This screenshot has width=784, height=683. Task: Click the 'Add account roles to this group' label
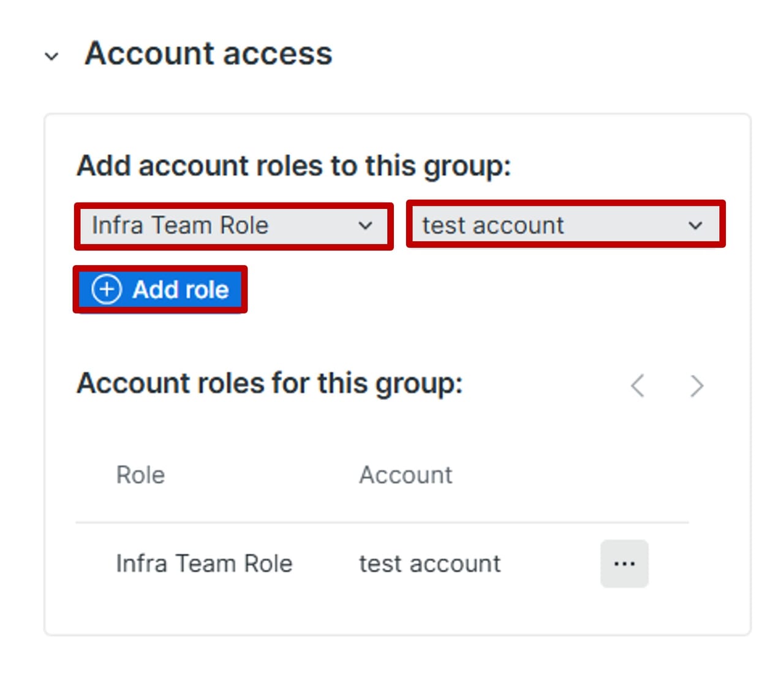click(x=293, y=166)
